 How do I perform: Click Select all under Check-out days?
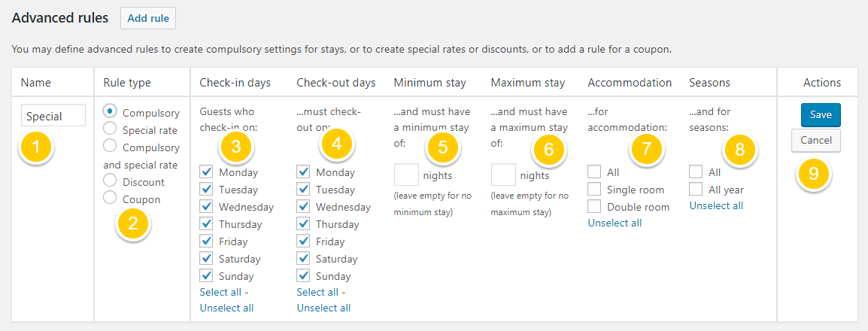317,292
